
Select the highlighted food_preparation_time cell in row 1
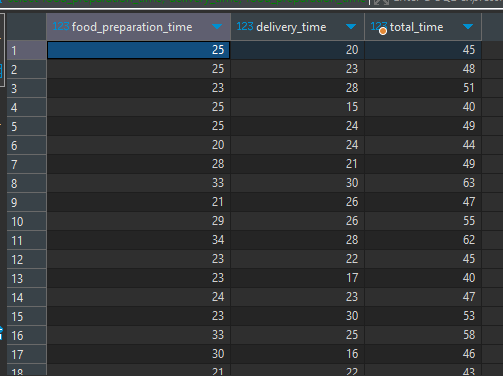pyautogui.click(x=138, y=50)
